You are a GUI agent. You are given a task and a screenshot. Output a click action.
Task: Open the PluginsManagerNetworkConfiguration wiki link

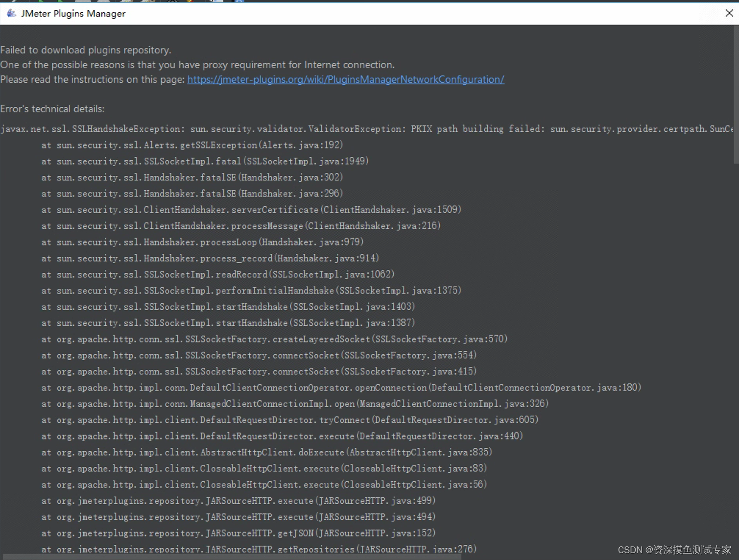coord(346,79)
